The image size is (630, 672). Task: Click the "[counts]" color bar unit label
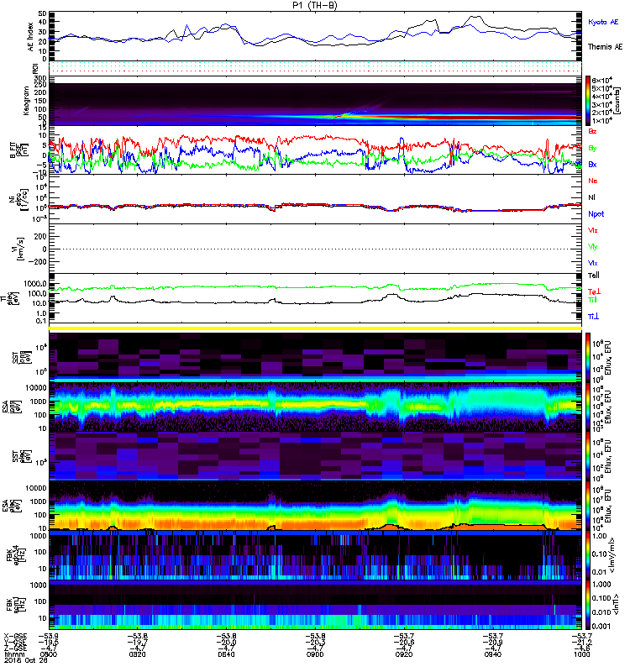pos(617,101)
